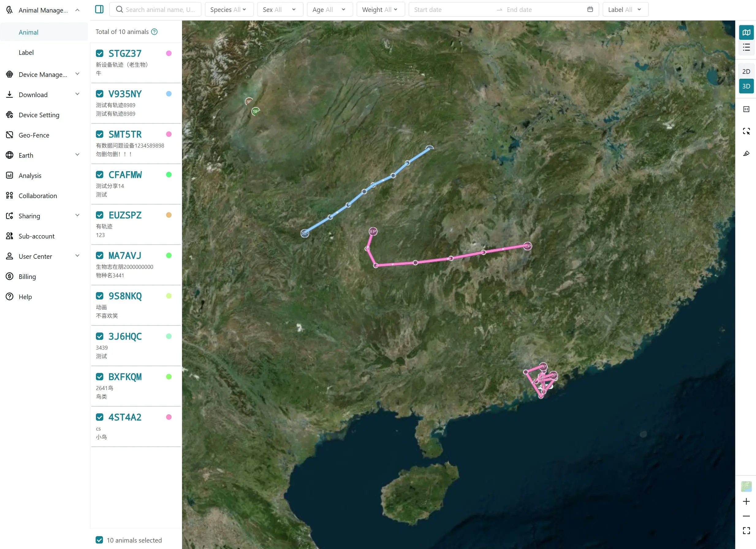Viewport: 756px width, 549px height.
Task: Open the Species filter dropdown
Action: (229, 10)
